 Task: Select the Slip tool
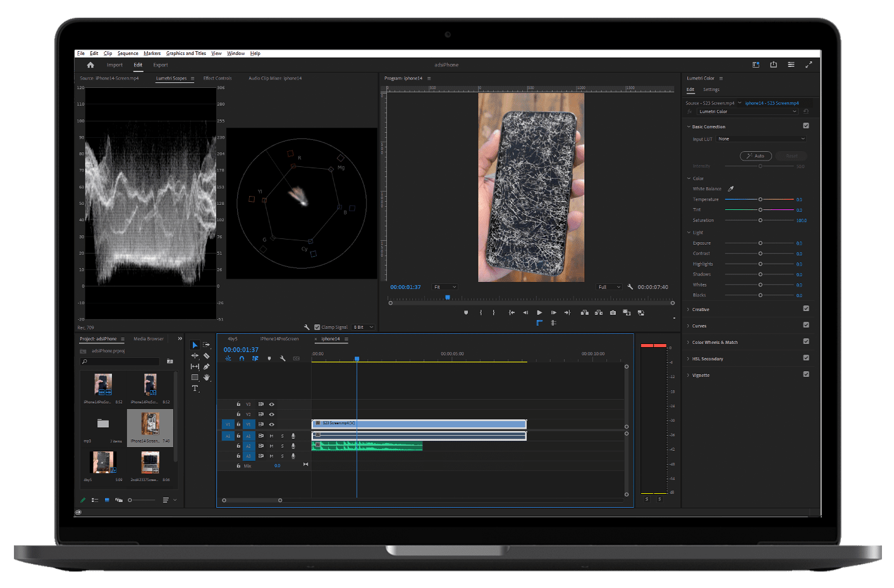pos(195,367)
